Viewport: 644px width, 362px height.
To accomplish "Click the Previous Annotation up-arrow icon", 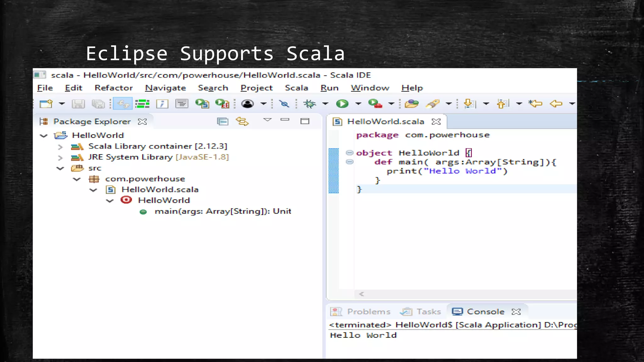I will (x=503, y=104).
